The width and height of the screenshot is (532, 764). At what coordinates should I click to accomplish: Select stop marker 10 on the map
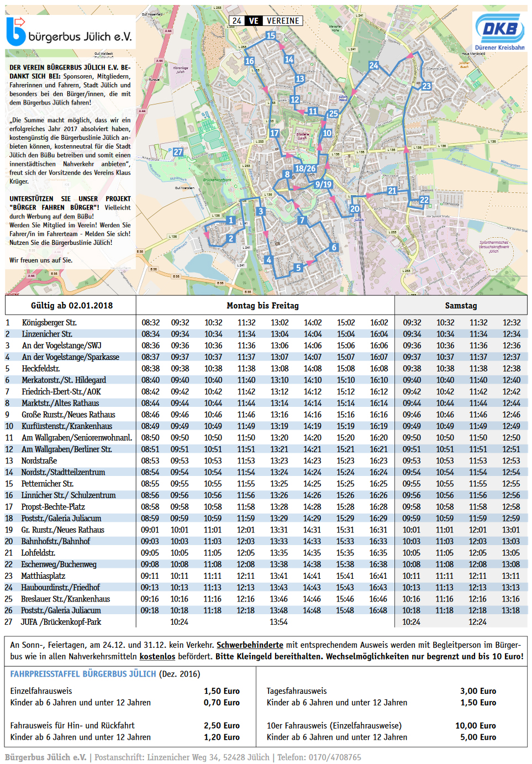(x=327, y=133)
